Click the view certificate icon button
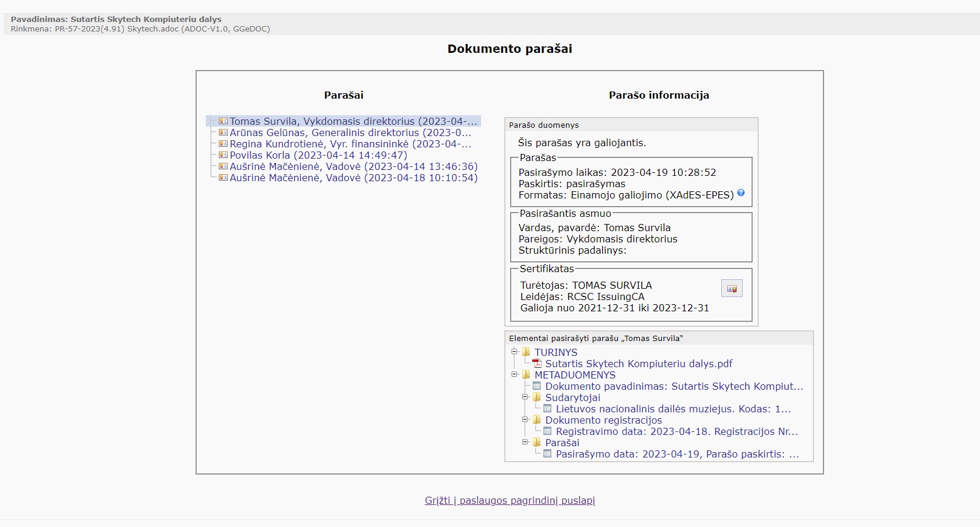Viewport: 980px width, 527px height. (x=731, y=289)
